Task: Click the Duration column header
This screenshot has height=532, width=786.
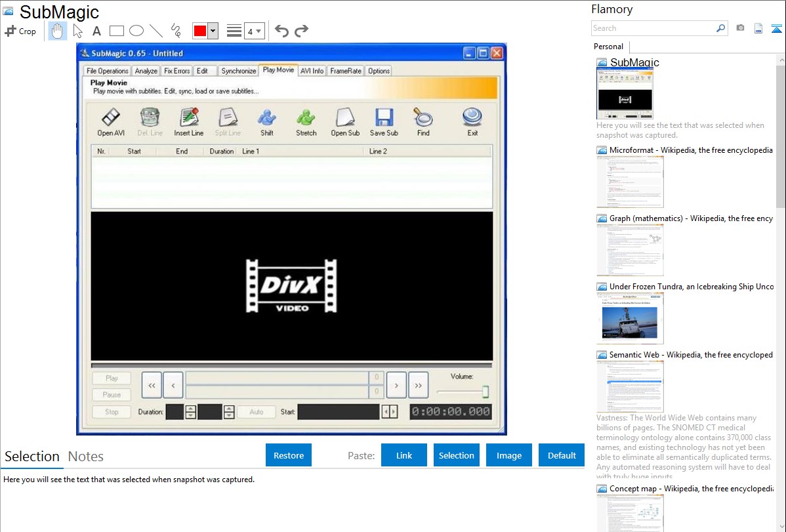Action: [221, 151]
